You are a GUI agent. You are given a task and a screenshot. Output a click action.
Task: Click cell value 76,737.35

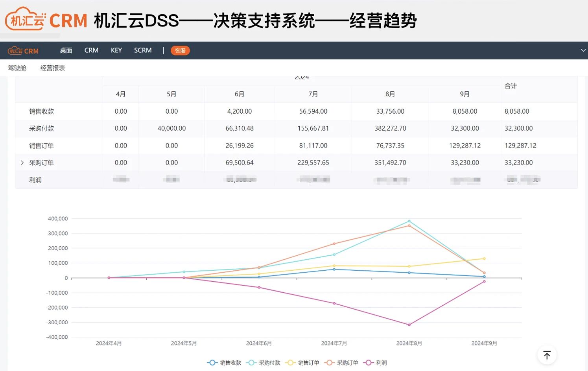click(390, 146)
